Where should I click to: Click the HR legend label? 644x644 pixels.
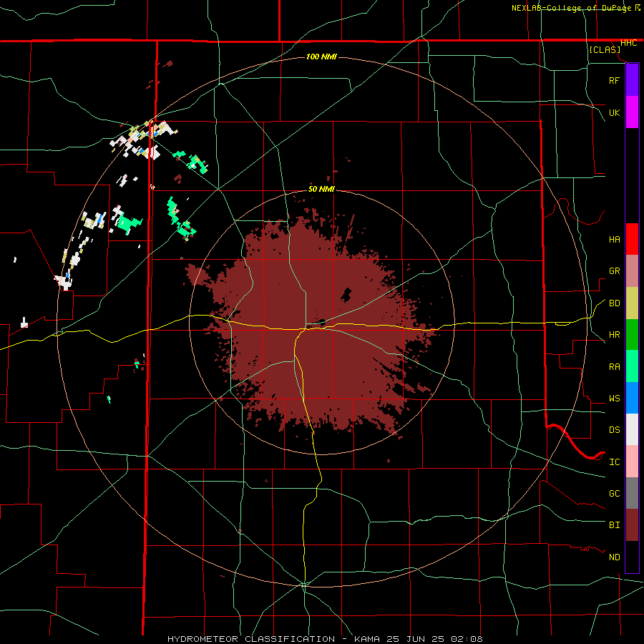click(x=614, y=335)
